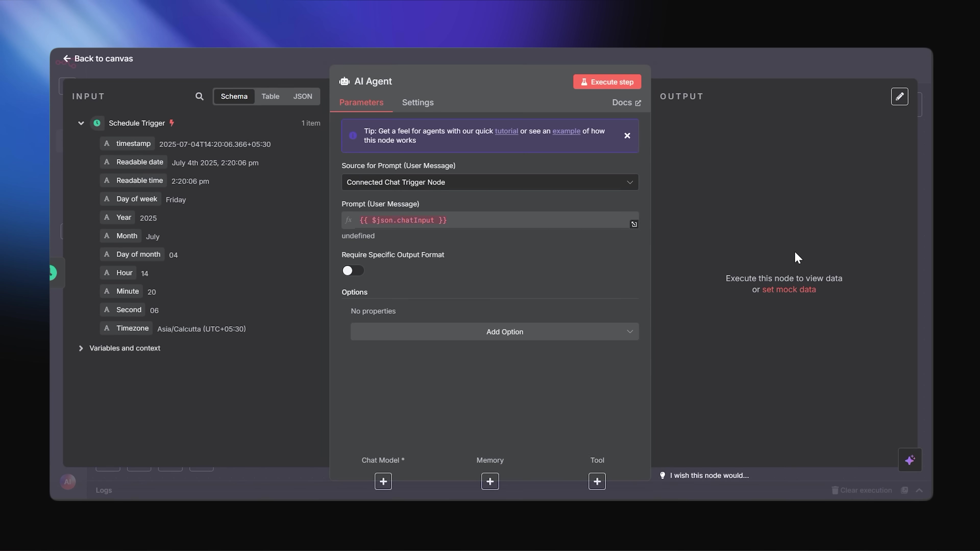Open the Parameters tab
The height and width of the screenshot is (551, 980).
361,103
